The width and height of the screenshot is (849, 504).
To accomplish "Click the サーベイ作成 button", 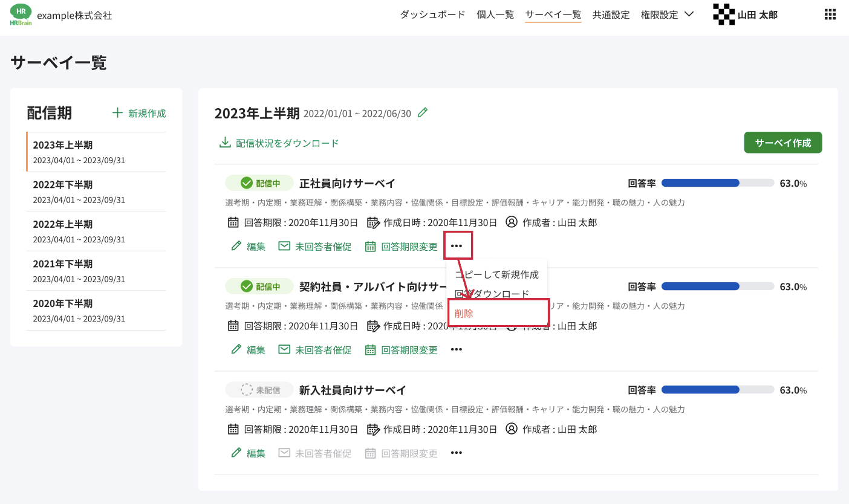I will [x=782, y=143].
